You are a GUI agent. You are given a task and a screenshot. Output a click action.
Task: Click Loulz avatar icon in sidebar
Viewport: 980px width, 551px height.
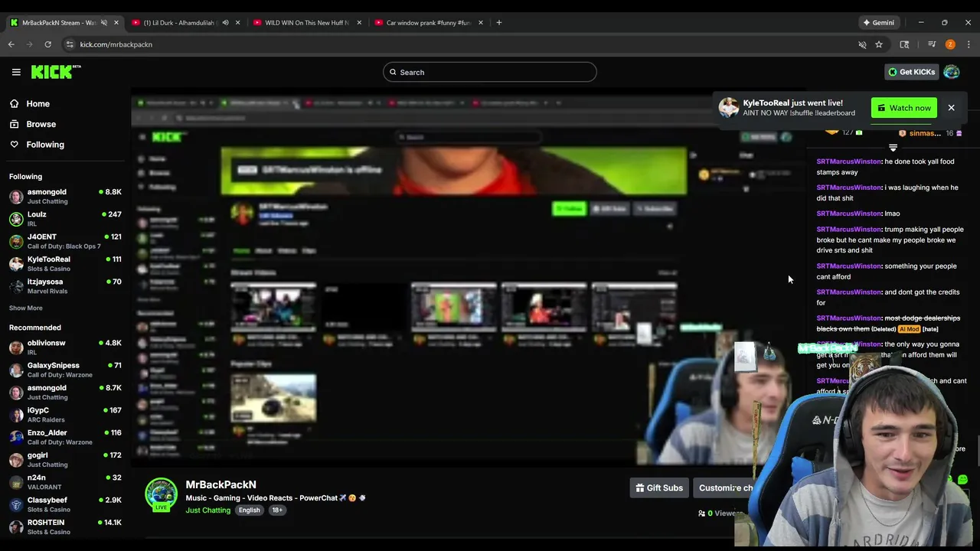click(x=16, y=219)
